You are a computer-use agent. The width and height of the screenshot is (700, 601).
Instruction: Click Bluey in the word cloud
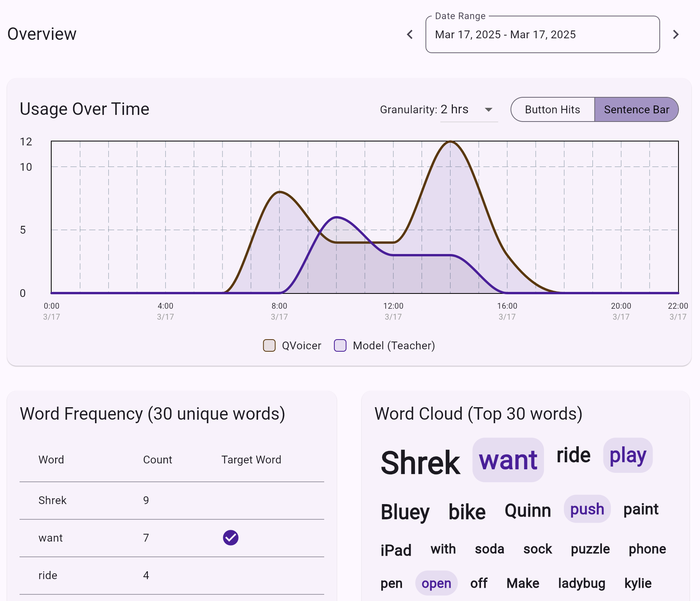click(405, 512)
